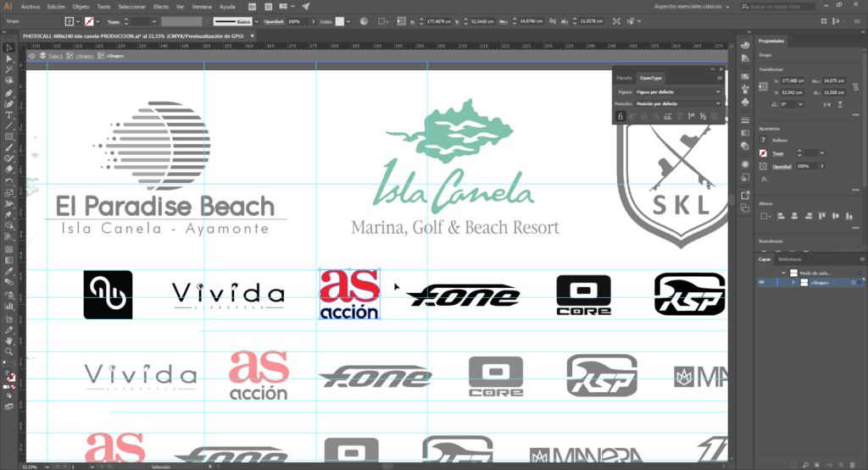Open more options in Transformar section
This screenshot has width=868, height=470.
click(x=856, y=115)
